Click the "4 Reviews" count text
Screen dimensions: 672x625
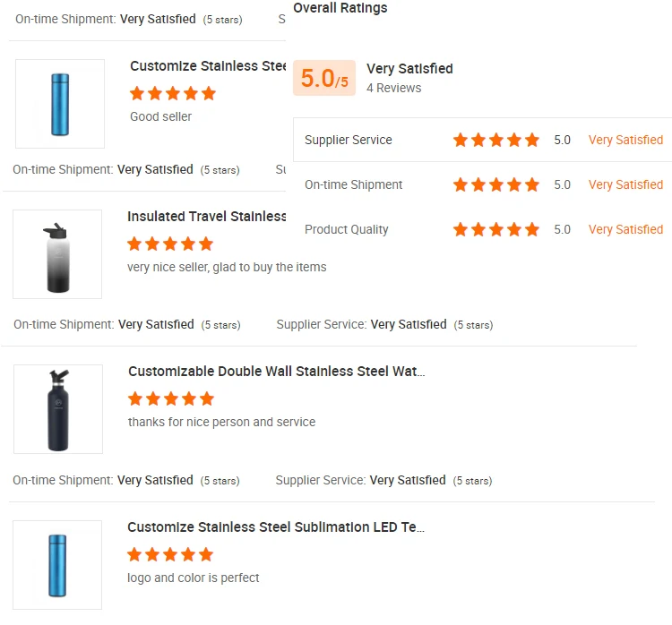point(393,88)
